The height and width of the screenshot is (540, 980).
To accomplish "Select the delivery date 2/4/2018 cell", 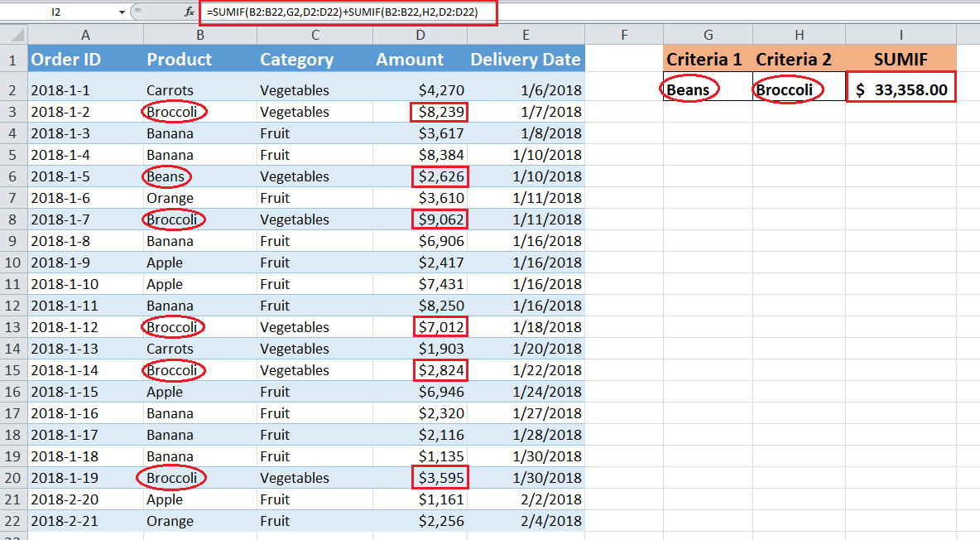I will pos(526,521).
